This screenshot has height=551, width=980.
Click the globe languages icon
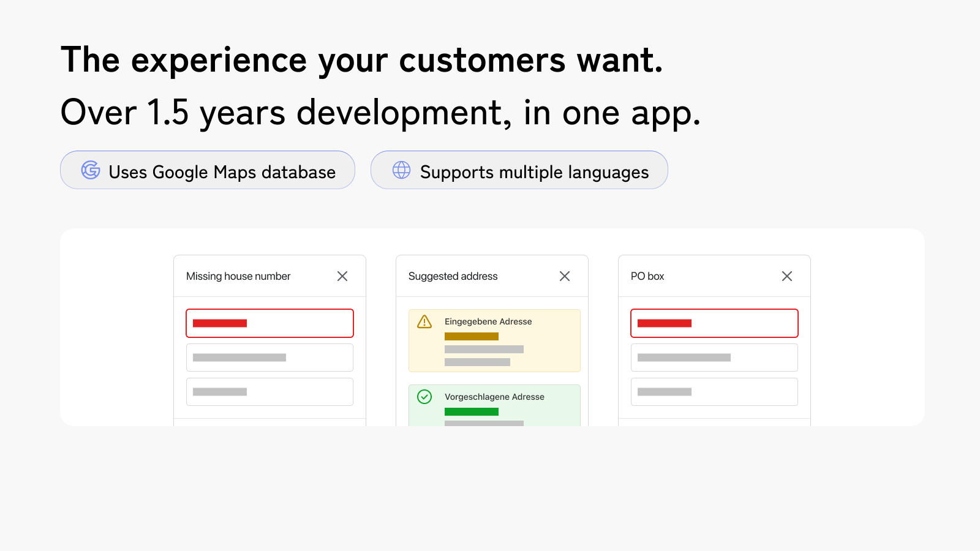click(x=401, y=170)
